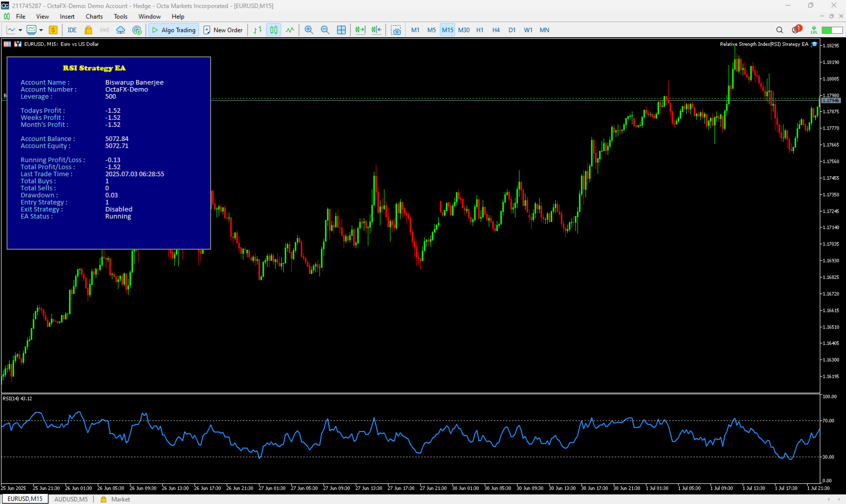This screenshot has height=504, width=846.
Task: Expand the profiles dropdown arrow
Action: coord(41,30)
